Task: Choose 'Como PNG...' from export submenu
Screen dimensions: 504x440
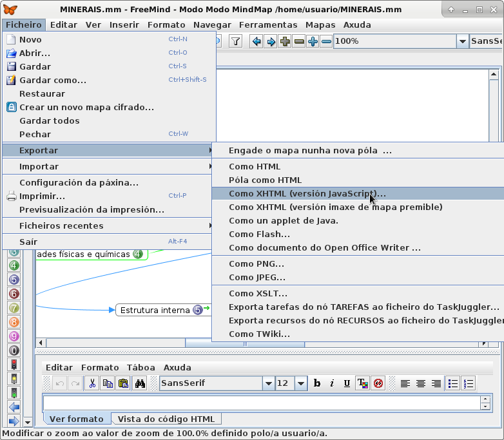Action: click(x=257, y=263)
